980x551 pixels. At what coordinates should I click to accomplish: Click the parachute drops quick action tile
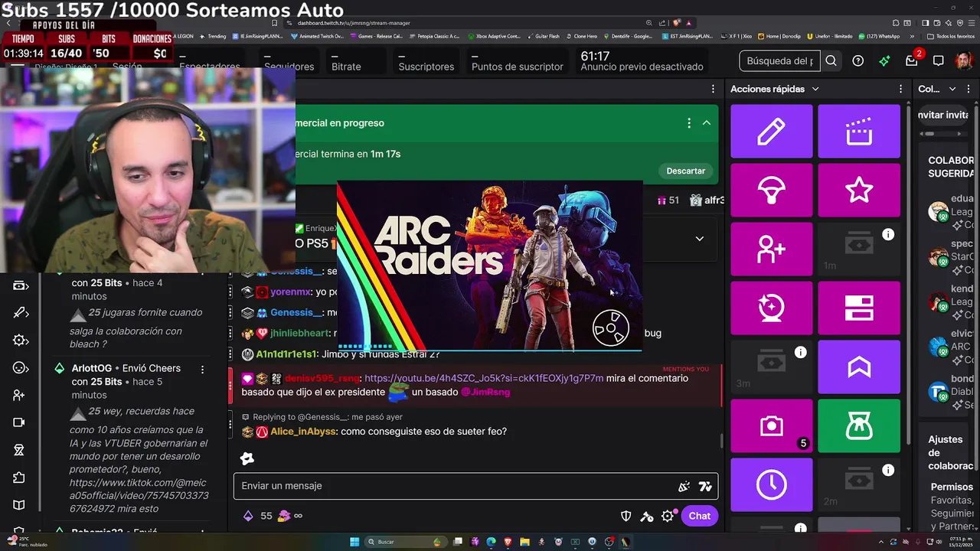tap(772, 190)
